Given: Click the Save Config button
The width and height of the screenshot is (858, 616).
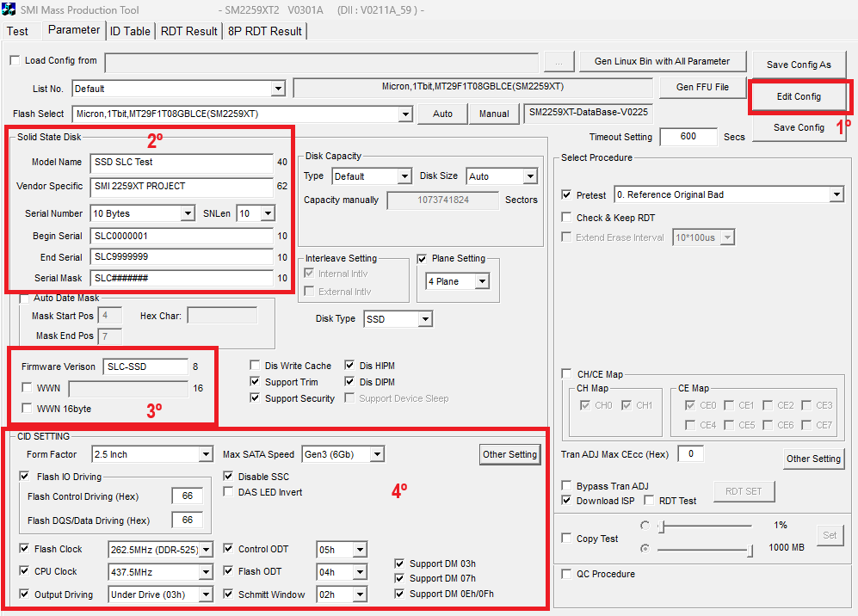Looking at the screenshot, I should tap(799, 127).
